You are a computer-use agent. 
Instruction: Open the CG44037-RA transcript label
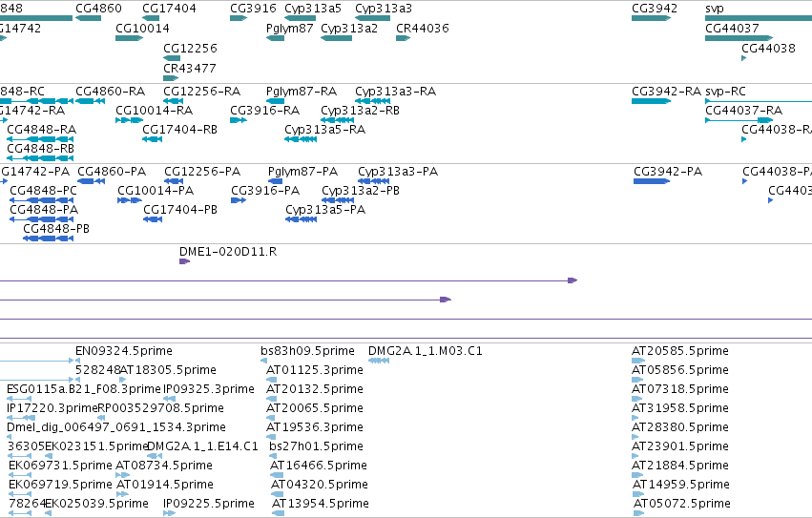pyautogui.click(x=743, y=111)
